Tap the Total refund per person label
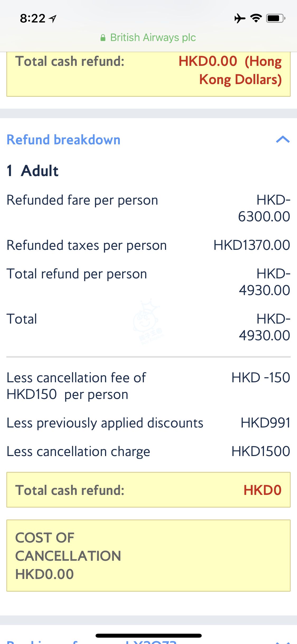 (77, 274)
